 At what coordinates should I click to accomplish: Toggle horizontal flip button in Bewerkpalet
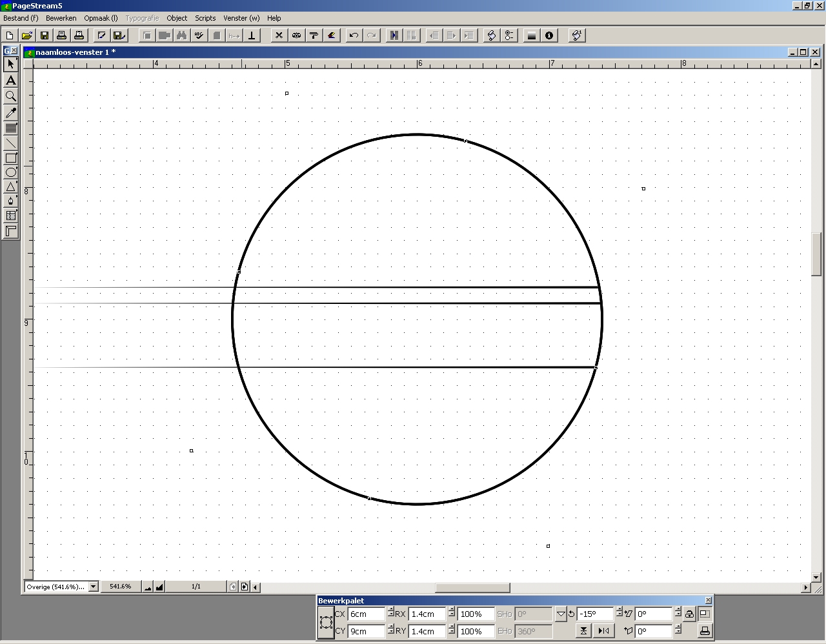point(603,631)
